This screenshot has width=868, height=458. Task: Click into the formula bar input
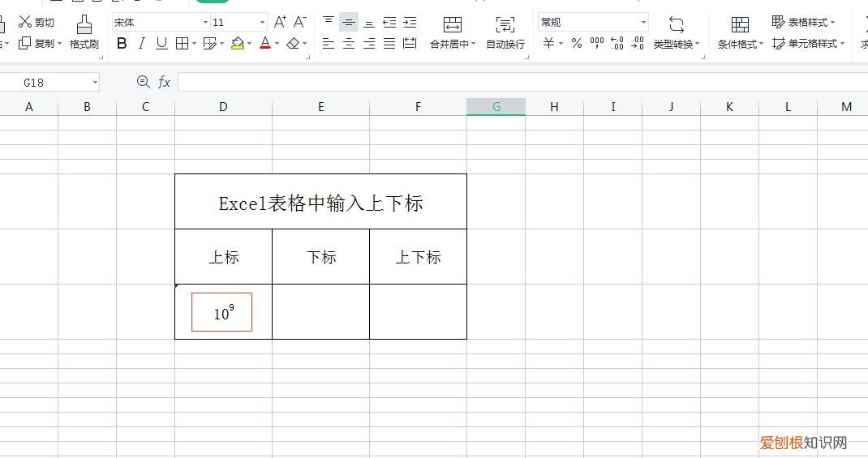click(x=522, y=82)
